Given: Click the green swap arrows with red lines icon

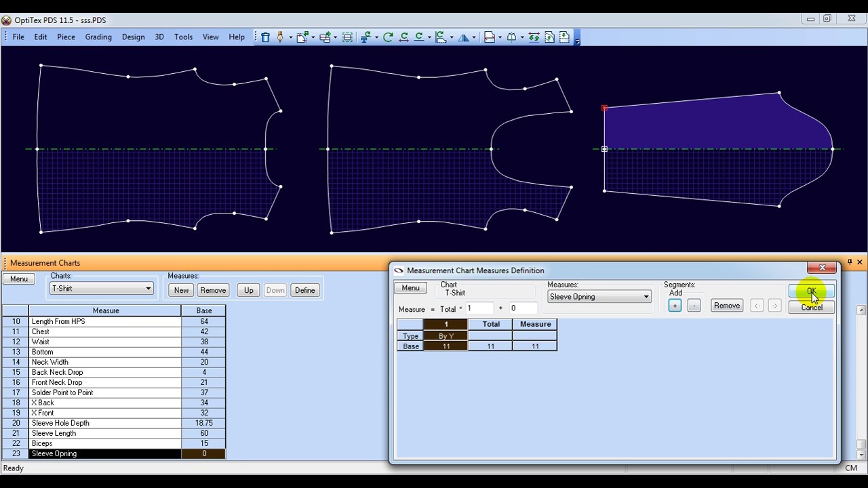Looking at the screenshot, I should (534, 37).
